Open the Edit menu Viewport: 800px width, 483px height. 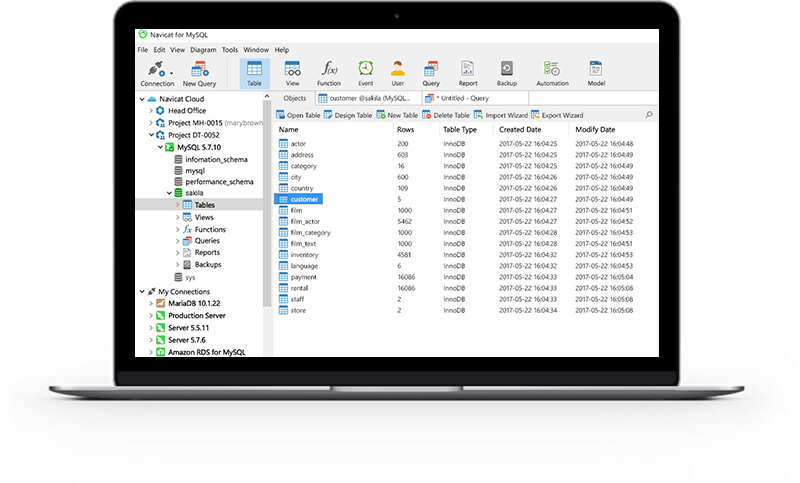click(x=159, y=50)
